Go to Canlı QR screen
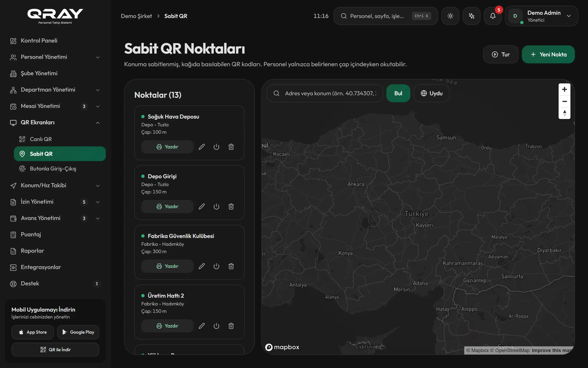This screenshot has height=368, width=588. [60, 139]
